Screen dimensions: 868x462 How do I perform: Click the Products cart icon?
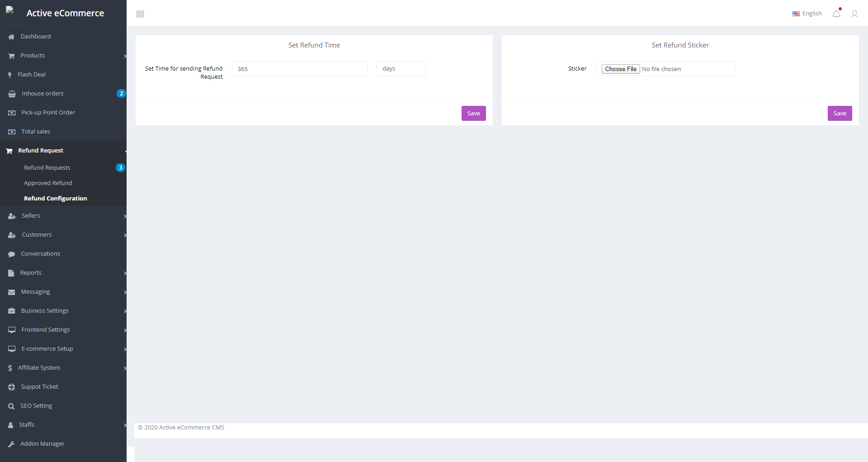coord(11,56)
